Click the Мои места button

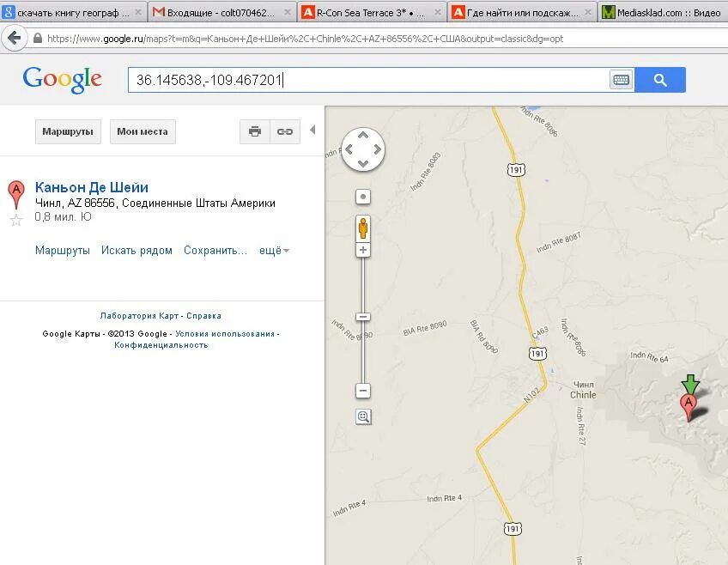pyautogui.click(x=143, y=131)
